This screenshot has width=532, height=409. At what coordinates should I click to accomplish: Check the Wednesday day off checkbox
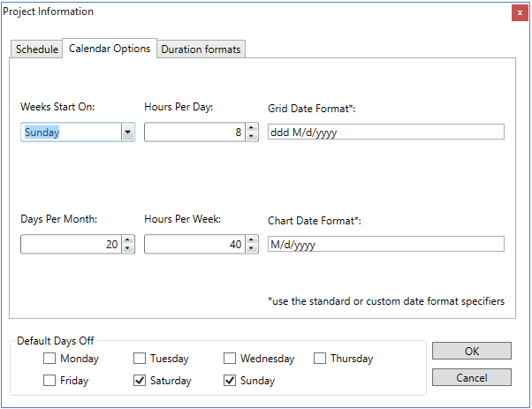click(231, 359)
